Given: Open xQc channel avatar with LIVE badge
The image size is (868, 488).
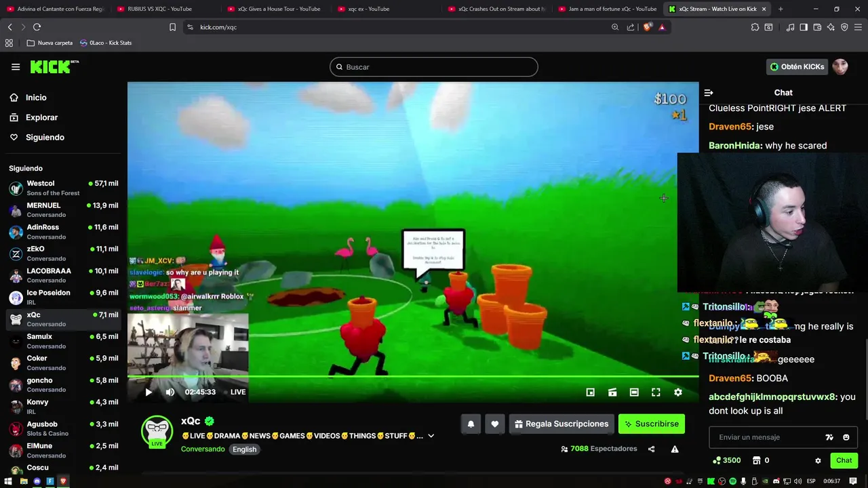Looking at the screenshot, I should [x=157, y=431].
